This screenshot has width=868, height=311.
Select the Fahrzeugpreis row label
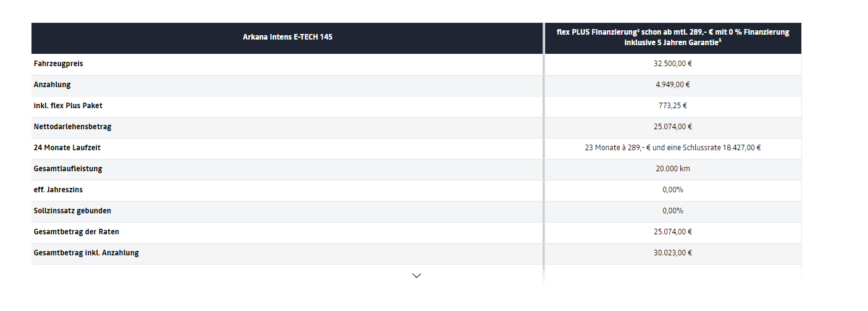point(59,64)
